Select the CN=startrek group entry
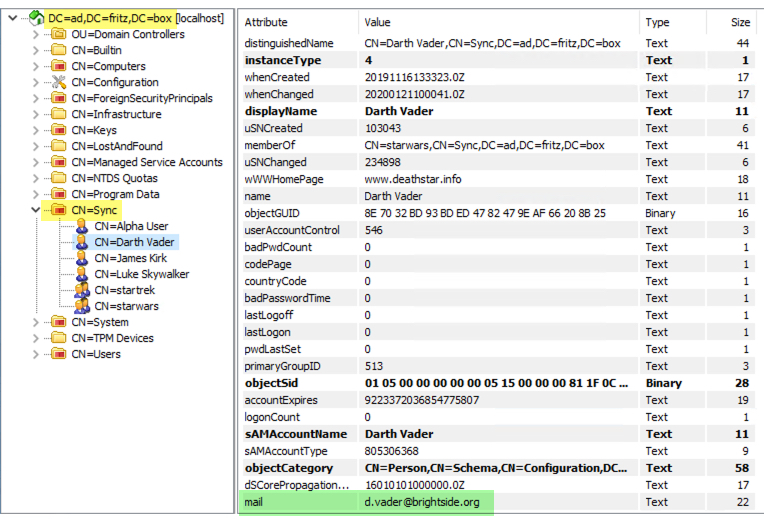Image resolution: width=764 pixels, height=526 pixels. pos(125,290)
